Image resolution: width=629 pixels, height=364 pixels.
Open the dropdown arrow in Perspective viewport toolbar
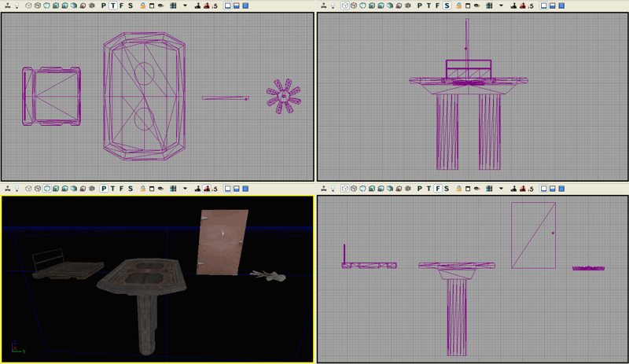pyautogui.click(x=185, y=189)
